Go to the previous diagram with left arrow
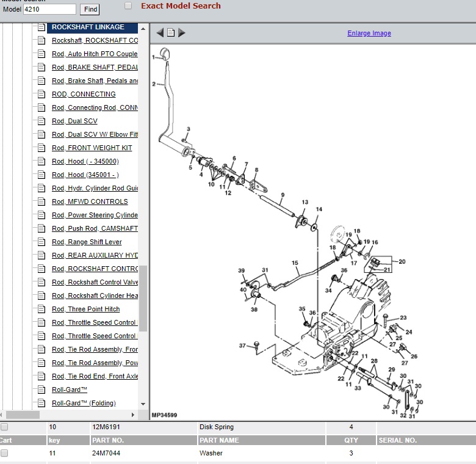 point(160,33)
